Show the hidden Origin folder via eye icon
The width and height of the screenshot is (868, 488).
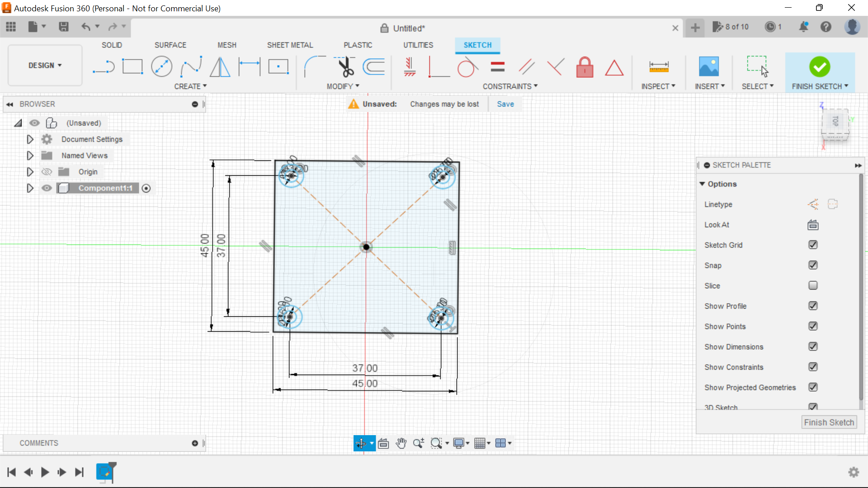click(x=47, y=172)
